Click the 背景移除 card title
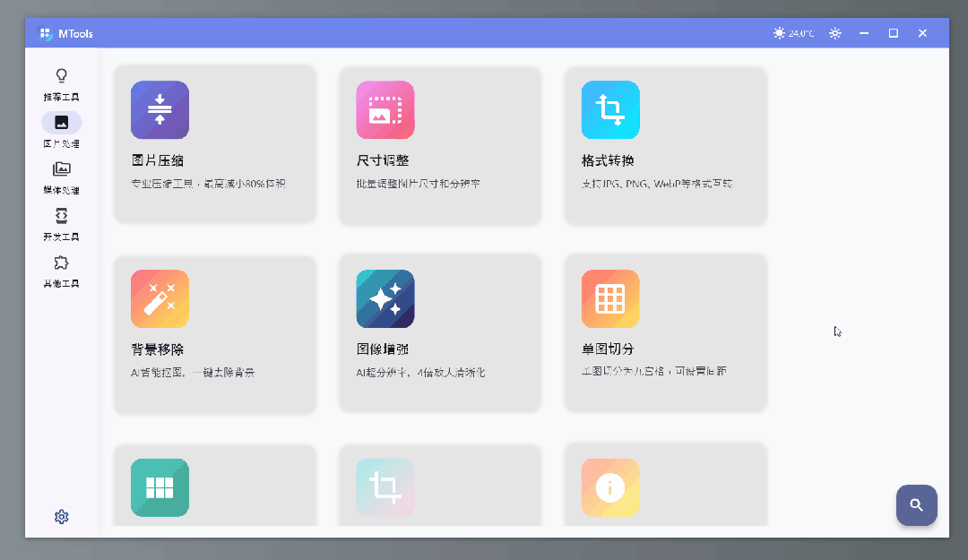 (158, 349)
